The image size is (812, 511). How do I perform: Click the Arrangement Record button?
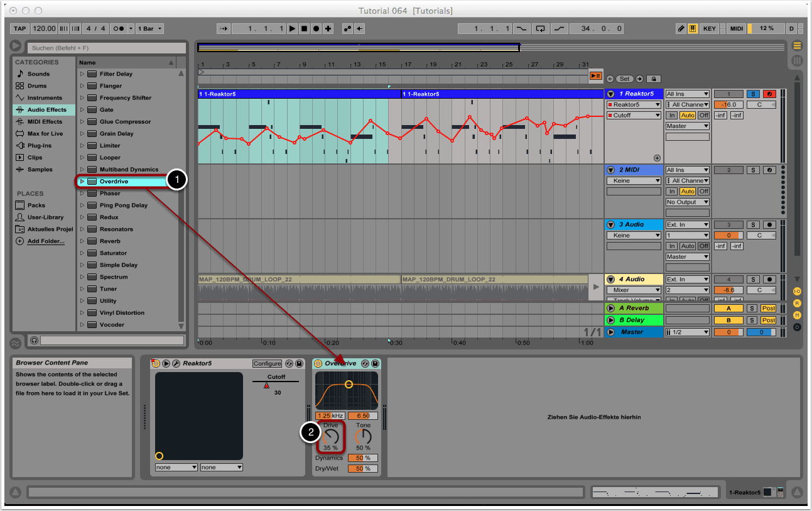316,28
